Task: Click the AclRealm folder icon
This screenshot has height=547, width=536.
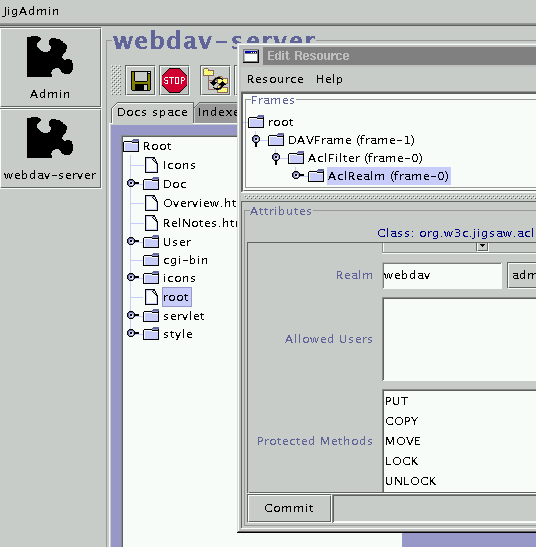Action: [x=316, y=176]
